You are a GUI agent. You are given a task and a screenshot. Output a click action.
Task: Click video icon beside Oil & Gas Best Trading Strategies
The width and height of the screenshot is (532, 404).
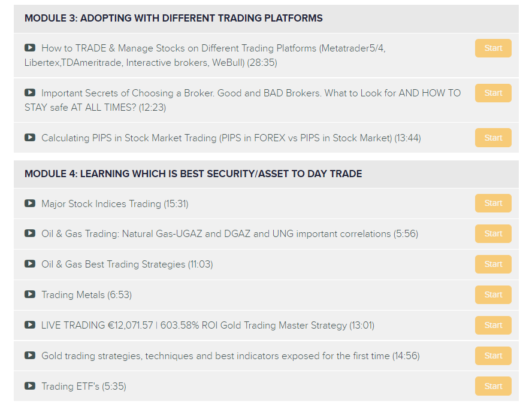point(30,264)
